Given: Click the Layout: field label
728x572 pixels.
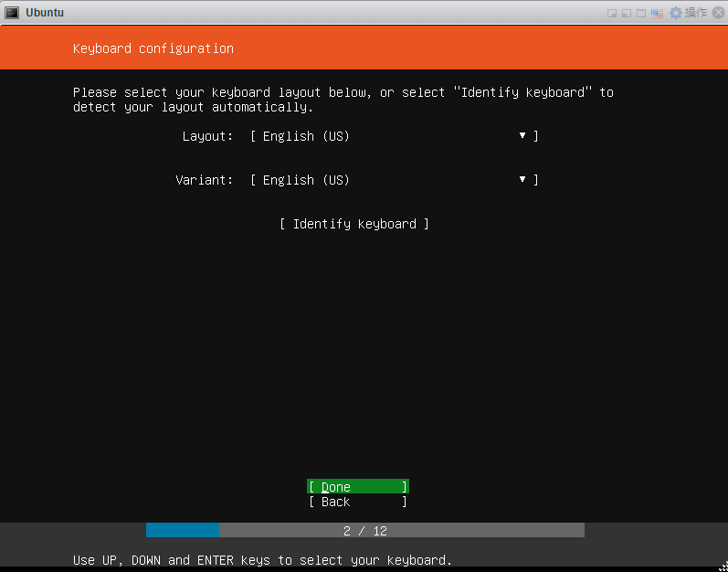Looking at the screenshot, I should pos(207,136).
